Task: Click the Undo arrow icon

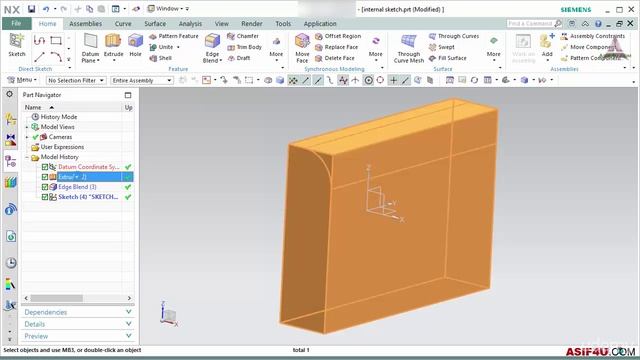Action: point(46,9)
